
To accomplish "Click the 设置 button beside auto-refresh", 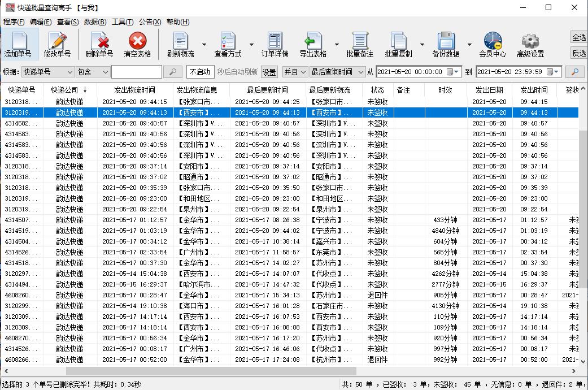I will pyautogui.click(x=269, y=72).
